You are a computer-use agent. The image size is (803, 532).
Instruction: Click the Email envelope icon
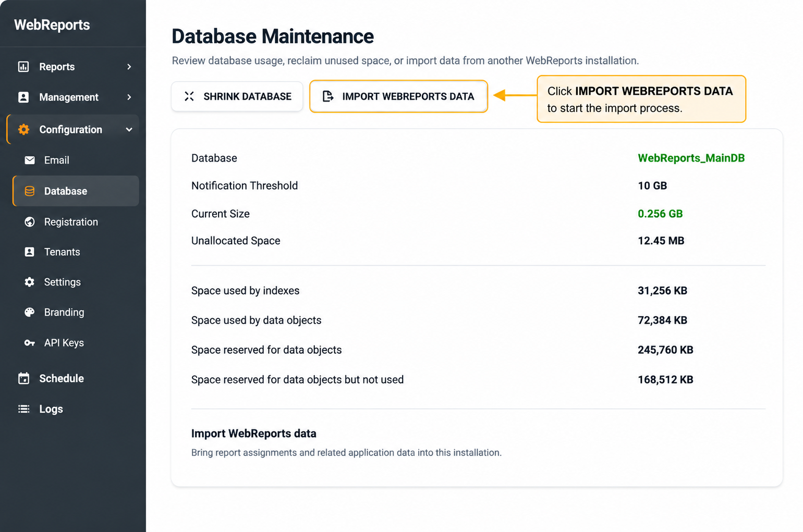coord(30,160)
